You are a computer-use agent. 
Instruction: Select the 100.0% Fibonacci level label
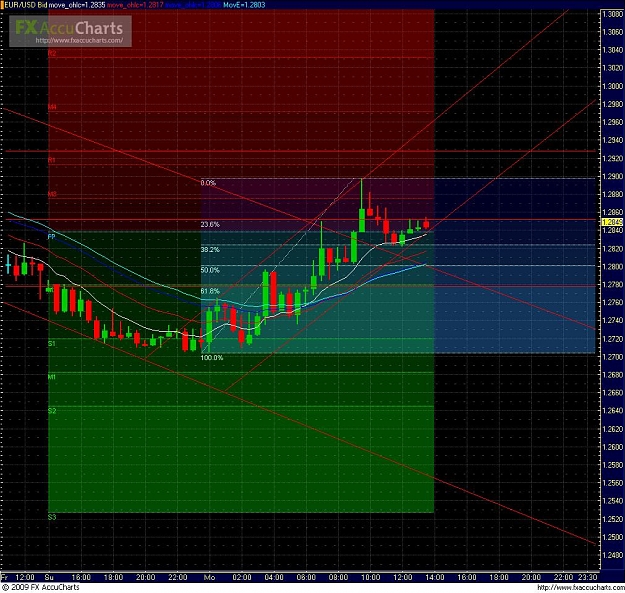[212, 357]
